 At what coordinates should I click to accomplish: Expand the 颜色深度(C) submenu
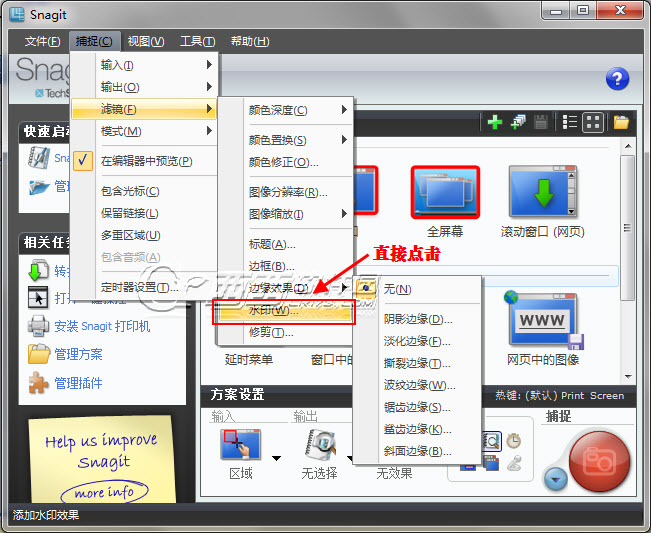click(x=285, y=110)
